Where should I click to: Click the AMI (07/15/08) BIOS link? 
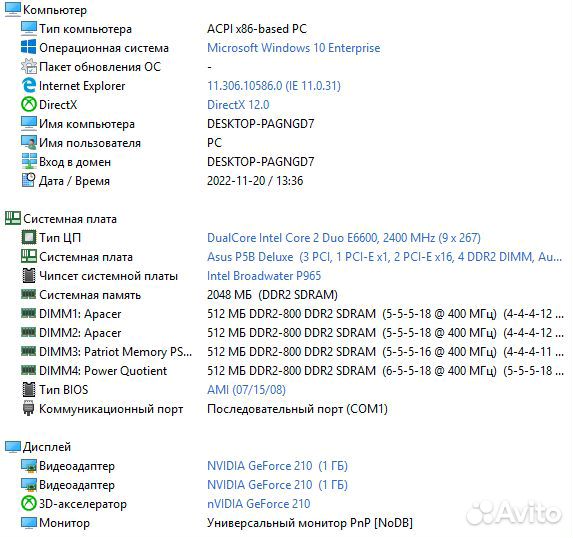coord(246,390)
